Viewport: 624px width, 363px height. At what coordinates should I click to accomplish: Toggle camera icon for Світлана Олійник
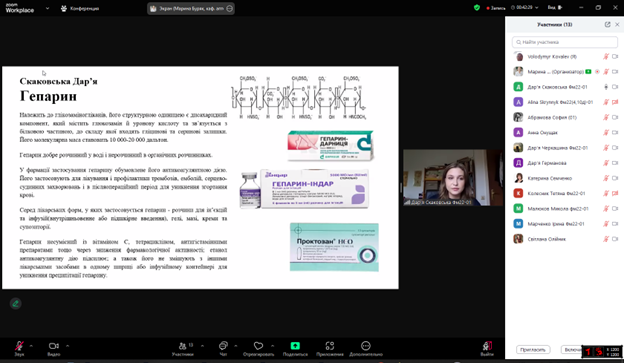click(x=615, y=239)
